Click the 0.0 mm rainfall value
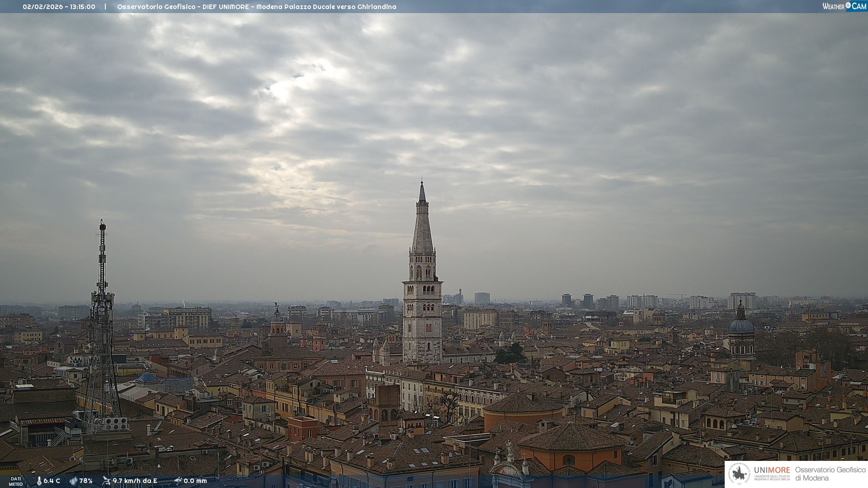Screen dimensions: 868x488 pos(195,481)
